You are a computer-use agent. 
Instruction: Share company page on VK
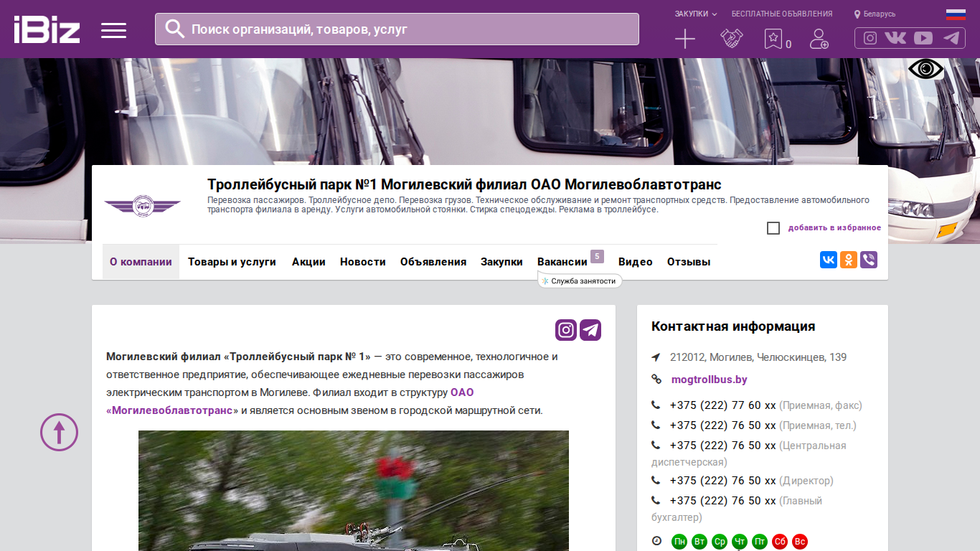tap(829, 260)
